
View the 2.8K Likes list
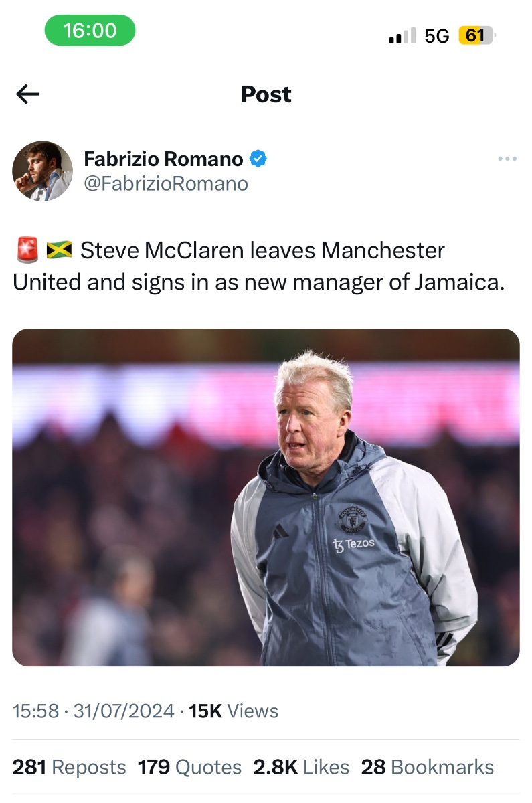point(301,767)
